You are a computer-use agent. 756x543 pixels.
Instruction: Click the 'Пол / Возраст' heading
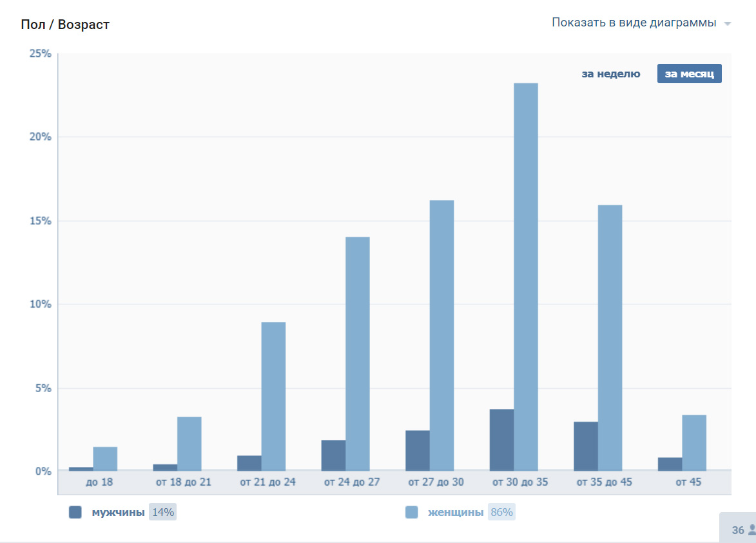point(65,24)
